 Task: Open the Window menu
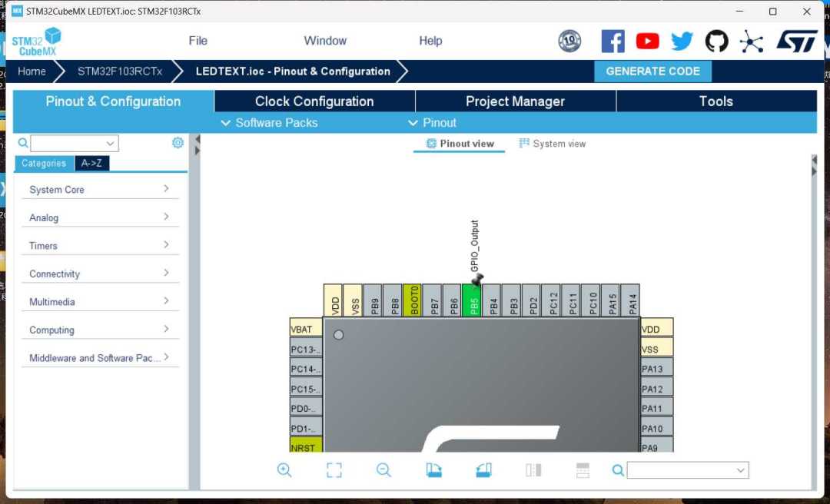point(325,41)
